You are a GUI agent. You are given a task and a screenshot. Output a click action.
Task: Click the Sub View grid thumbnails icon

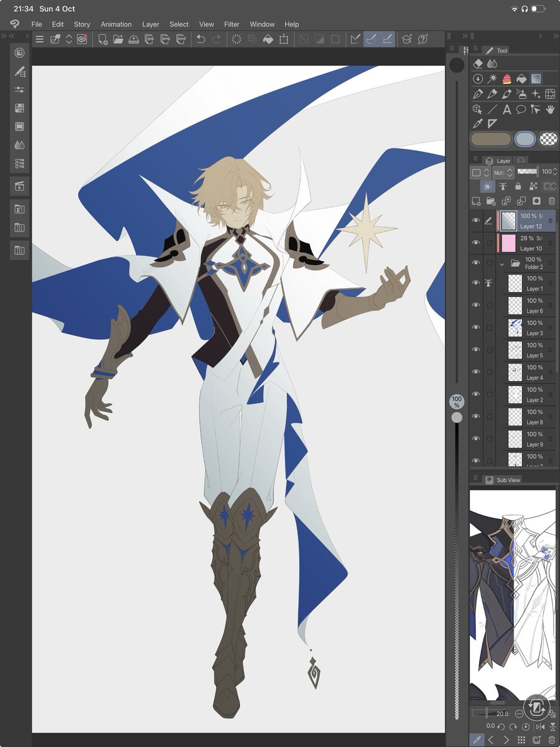pos(521,740)
